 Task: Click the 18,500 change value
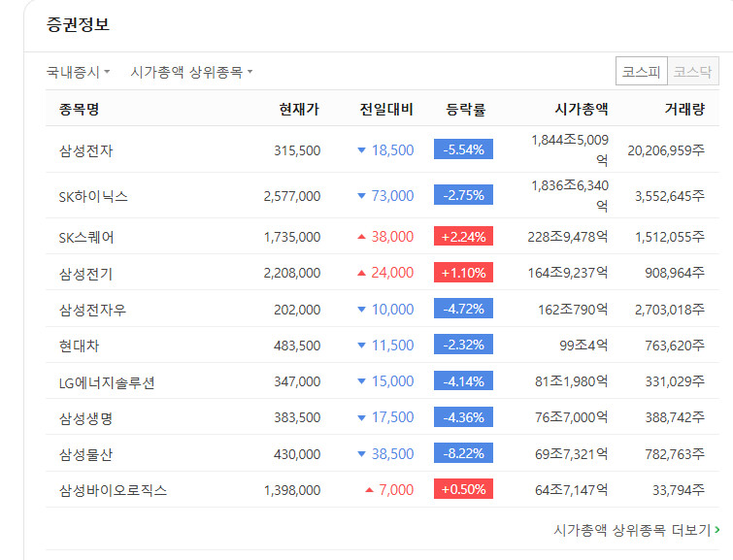pos(392,150)
